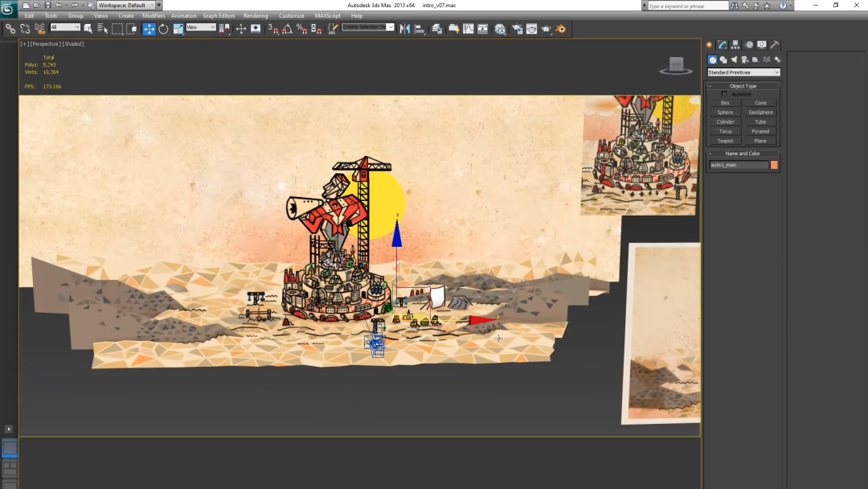The height and width of the screenshot is (489, 868).
Task: Toggle the 3D Snaps button
Action: 273,29
